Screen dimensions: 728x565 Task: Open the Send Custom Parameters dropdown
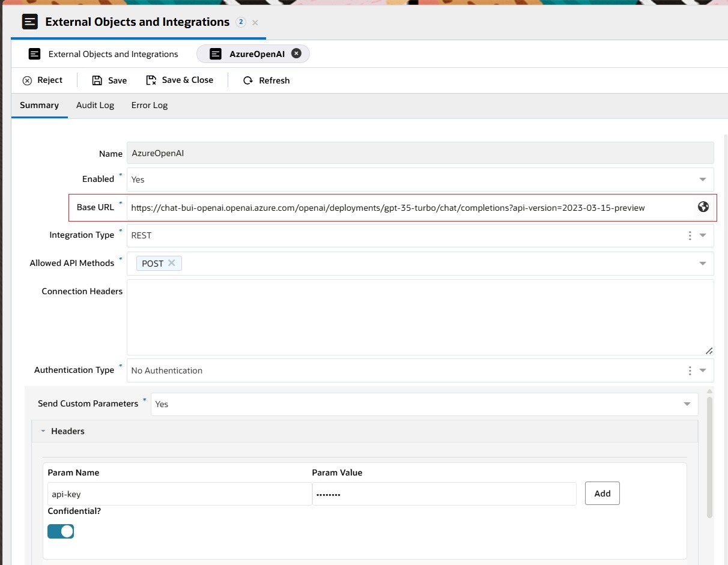687,404
